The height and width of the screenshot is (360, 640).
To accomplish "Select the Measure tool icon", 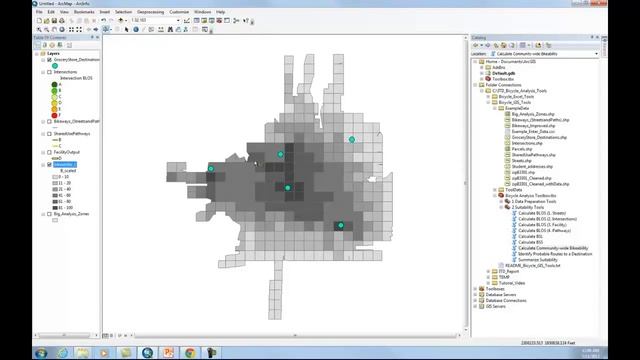I will [161, 29].
